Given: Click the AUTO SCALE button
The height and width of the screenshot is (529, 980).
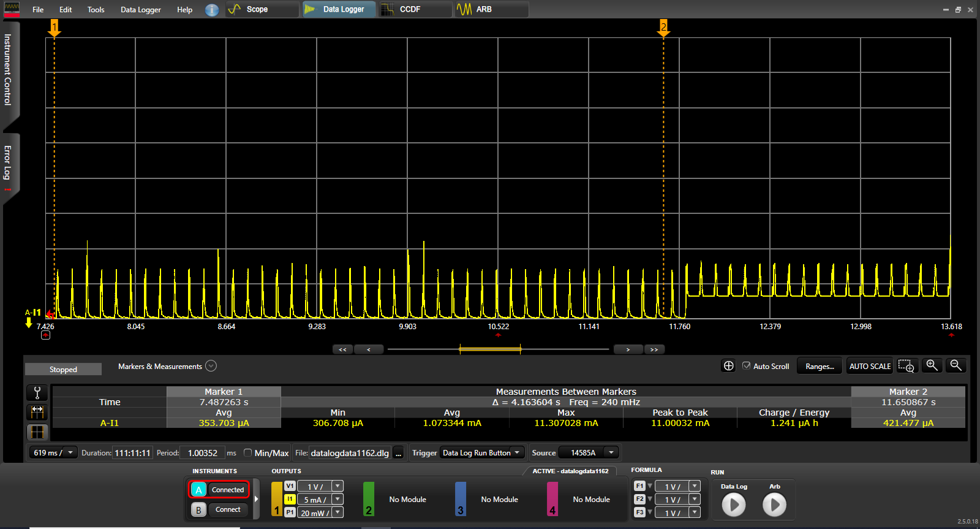Looking at the screenshot, I should [870, 366].
